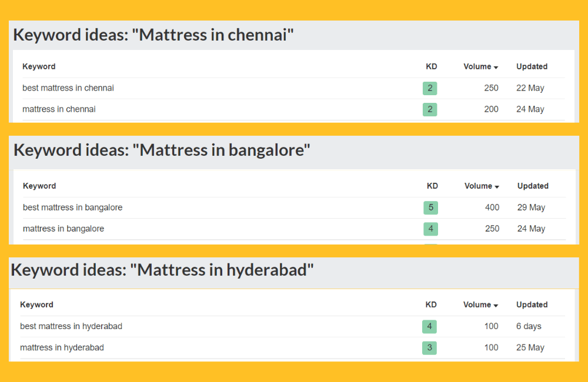Sort Bangalore table by Volume column
The image size is (588, 382).
(x=482, y=186)
